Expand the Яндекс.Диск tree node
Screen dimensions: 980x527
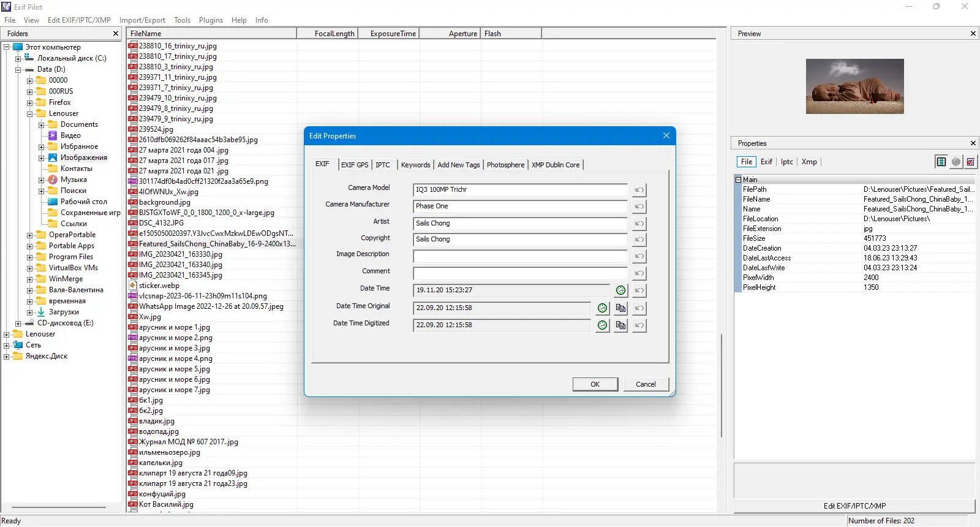point(6,356)
